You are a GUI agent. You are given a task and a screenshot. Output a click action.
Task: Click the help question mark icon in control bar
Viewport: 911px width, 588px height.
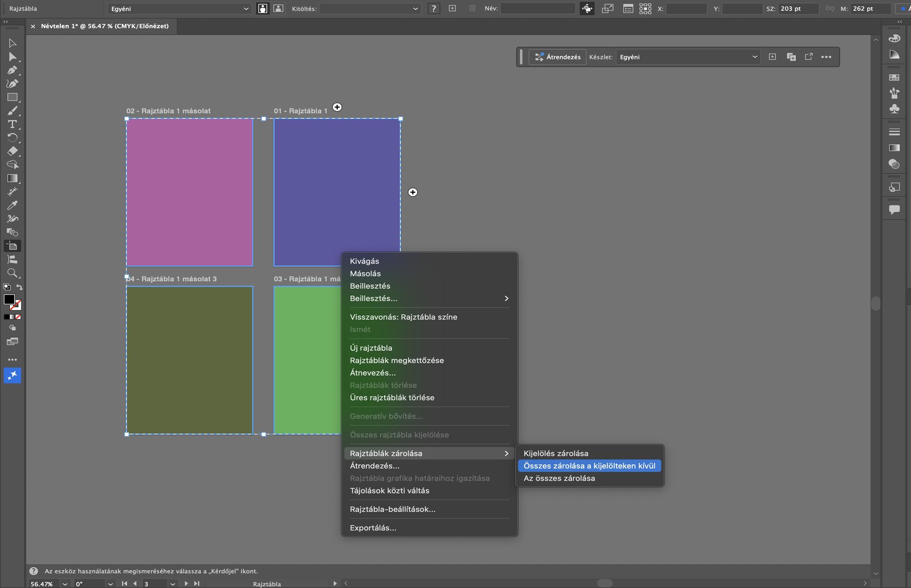(433, 9)
